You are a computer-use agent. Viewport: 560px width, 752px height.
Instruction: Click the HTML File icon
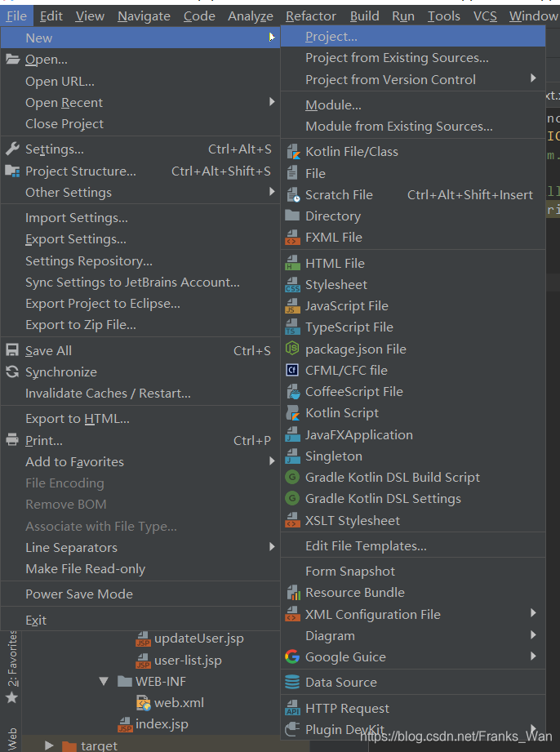[292, 263]
